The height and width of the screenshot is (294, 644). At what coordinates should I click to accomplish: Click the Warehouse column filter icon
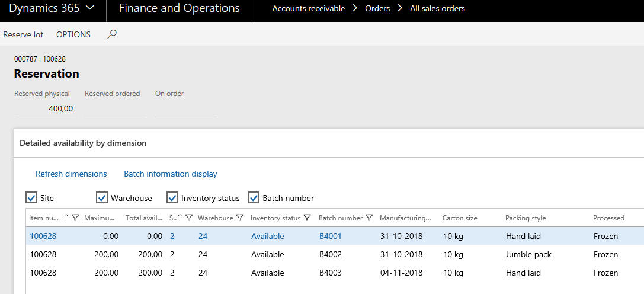tap(239, 218)
